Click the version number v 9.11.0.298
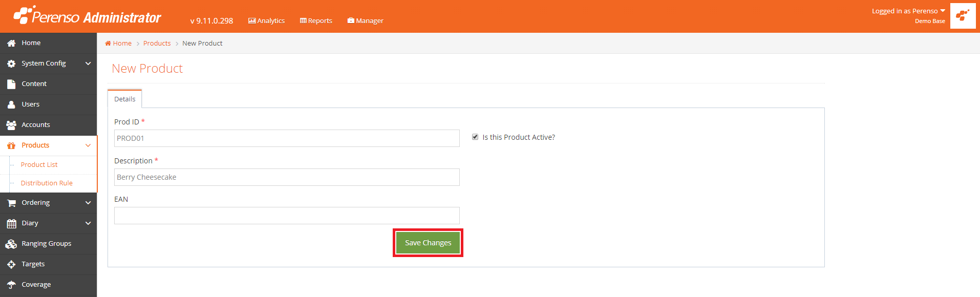Screen dimensions: 980x297 tap(211, 20)
